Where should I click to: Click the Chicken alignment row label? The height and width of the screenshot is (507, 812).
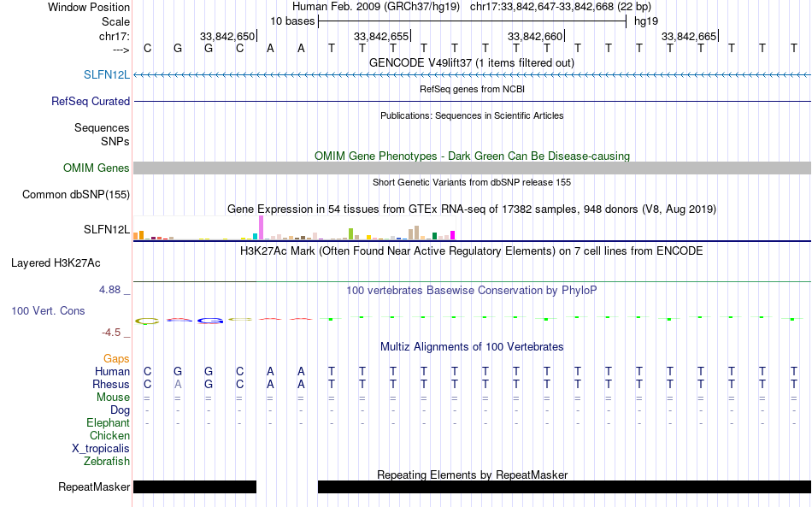109,435
